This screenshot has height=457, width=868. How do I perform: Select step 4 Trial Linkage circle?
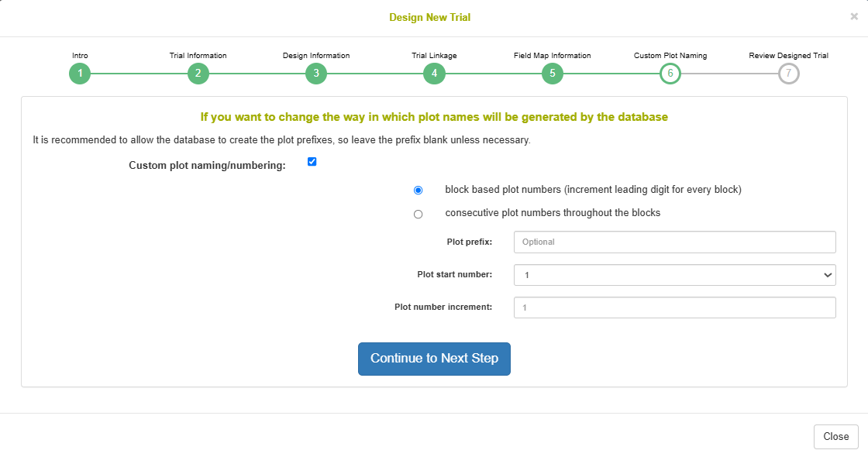pos(434,74)
